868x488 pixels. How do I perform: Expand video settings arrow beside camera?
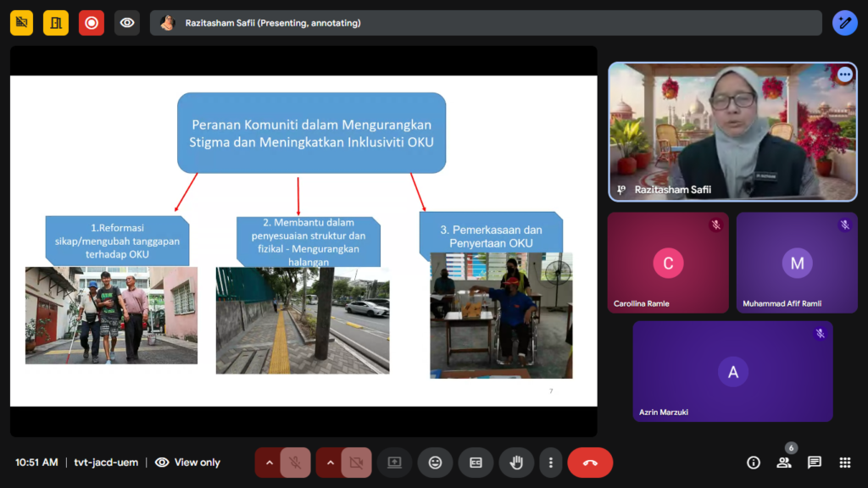(331, 463)
